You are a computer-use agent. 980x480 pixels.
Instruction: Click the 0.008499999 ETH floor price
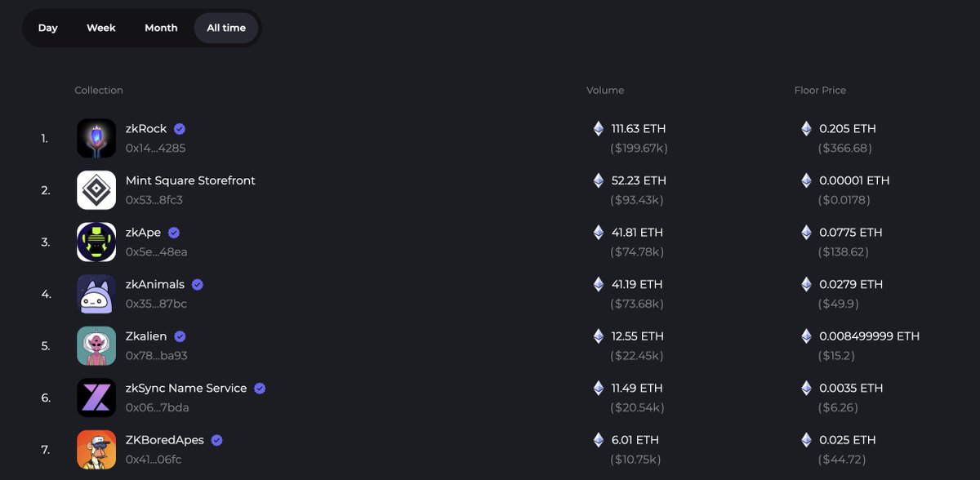870,336
